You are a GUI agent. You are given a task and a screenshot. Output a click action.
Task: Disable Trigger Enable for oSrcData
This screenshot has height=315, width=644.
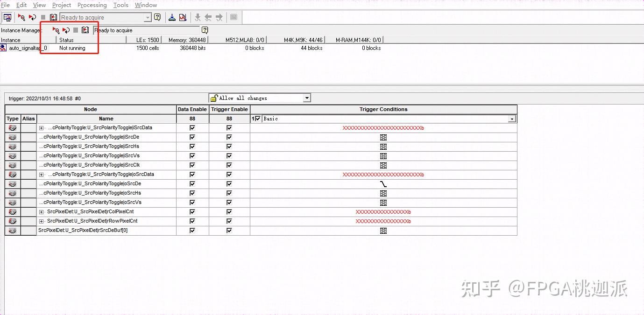click(x=229, y=175)
